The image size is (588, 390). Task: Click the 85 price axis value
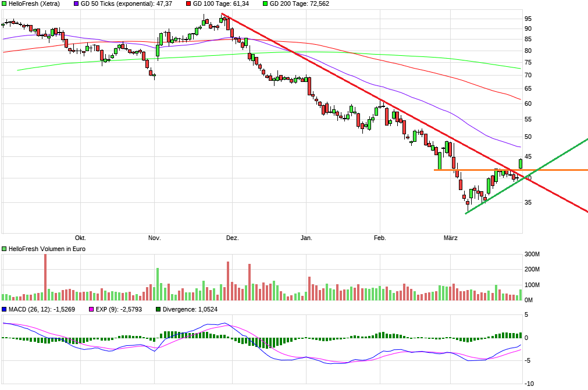tap(528, 40)
